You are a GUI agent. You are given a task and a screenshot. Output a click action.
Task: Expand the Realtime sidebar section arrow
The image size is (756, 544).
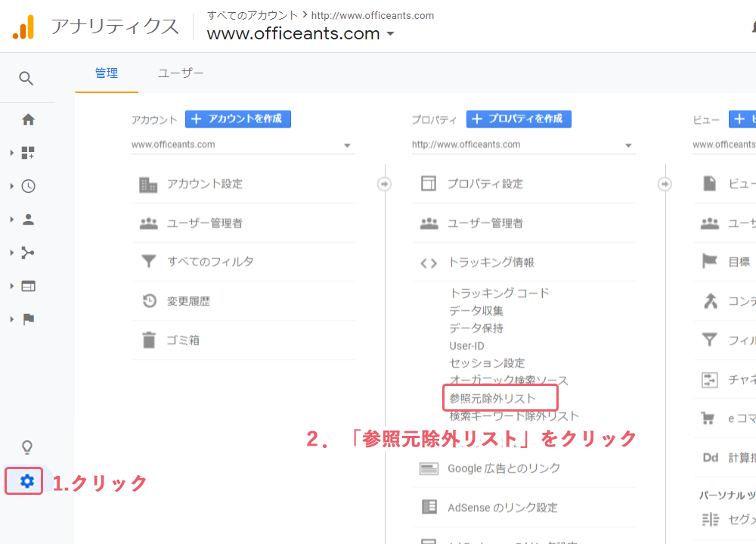point(11,186)
